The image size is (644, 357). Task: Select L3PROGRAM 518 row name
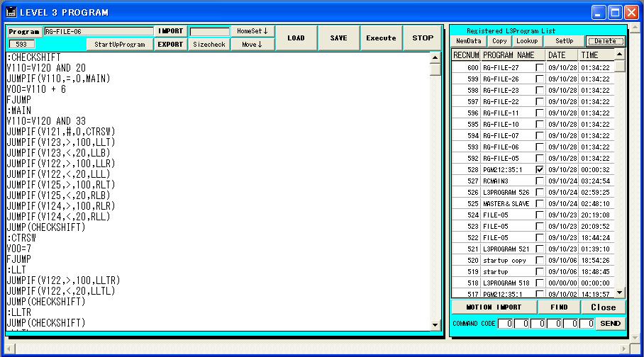point(506,283)
